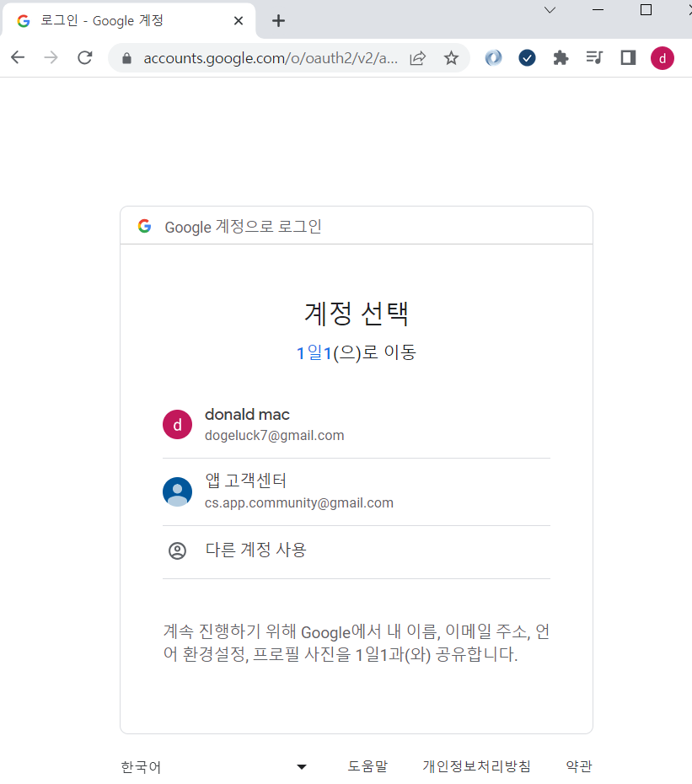Click email dogeluck7@gmail.com
The height and width of the screenshot is (784, 692).
tap(275, 436)
